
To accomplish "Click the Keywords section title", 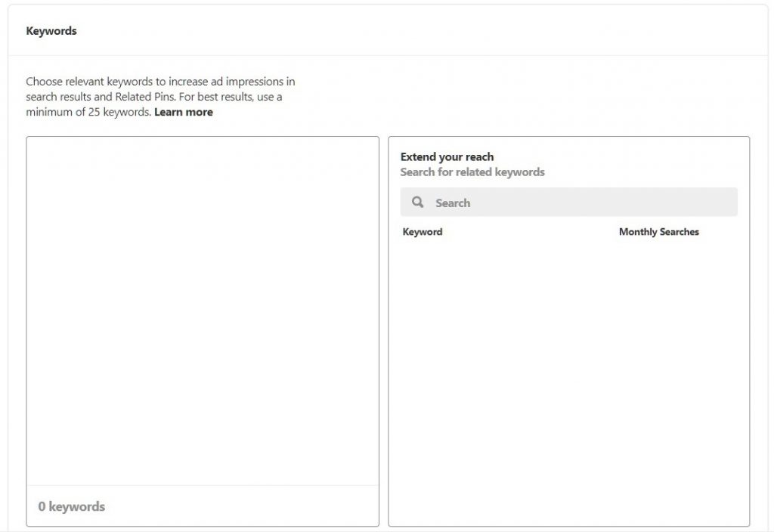I will (51, 31).
